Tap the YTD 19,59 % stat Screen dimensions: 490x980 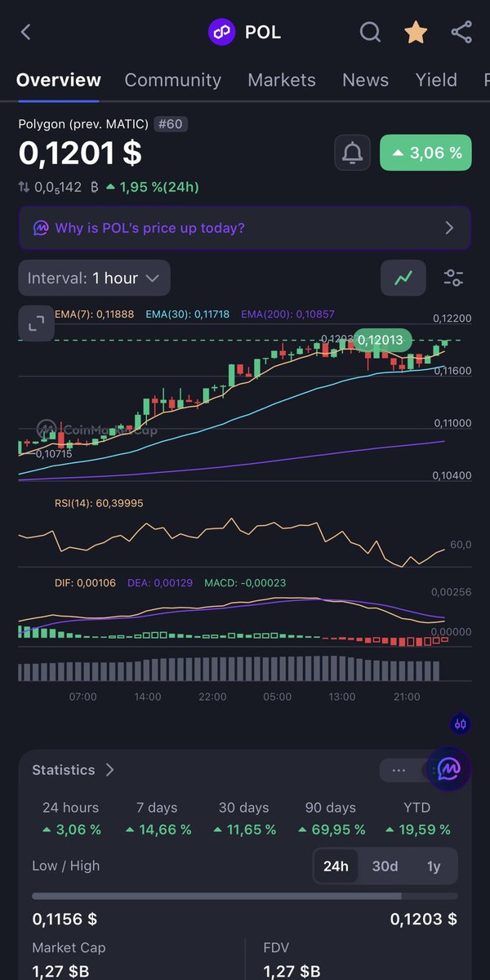pyautogui.click(x=417, y=818)
